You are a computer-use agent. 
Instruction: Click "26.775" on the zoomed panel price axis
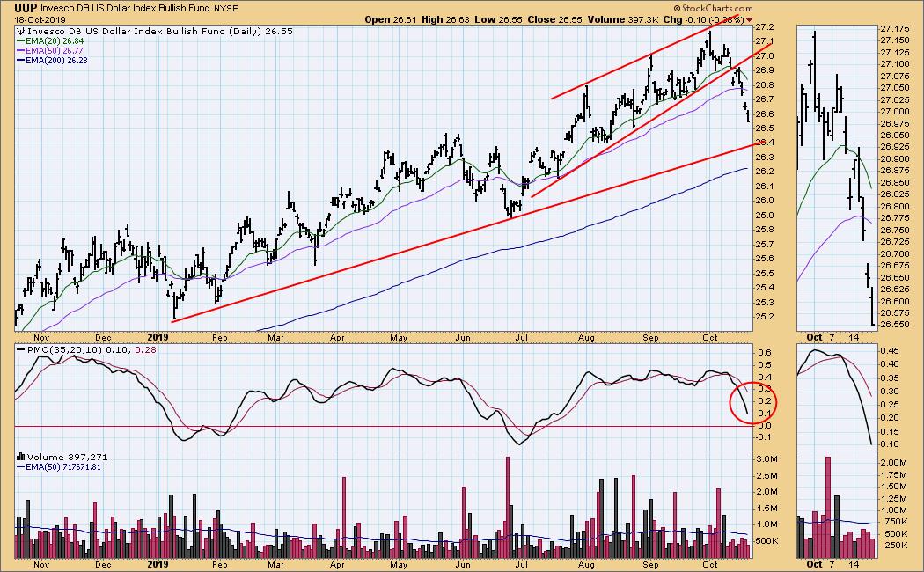[x=895, y=218]
